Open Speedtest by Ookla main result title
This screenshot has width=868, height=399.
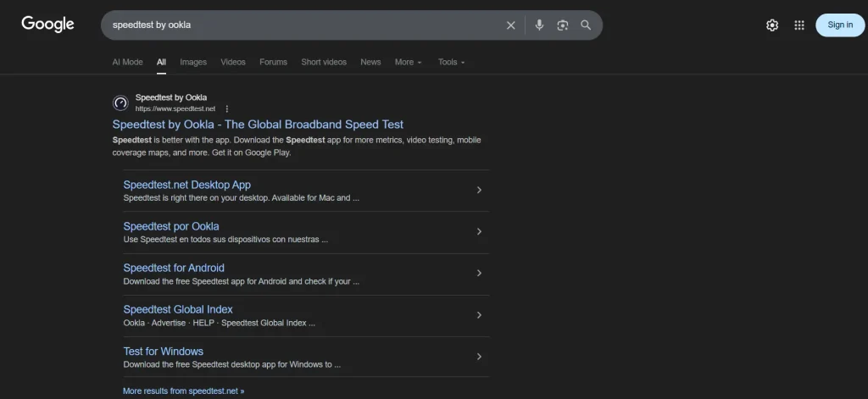(258, 125)
